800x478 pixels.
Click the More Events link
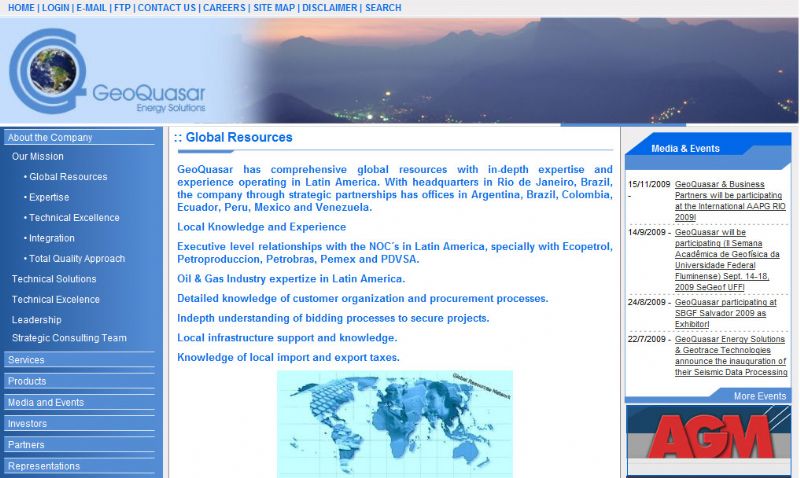point(760,396)
